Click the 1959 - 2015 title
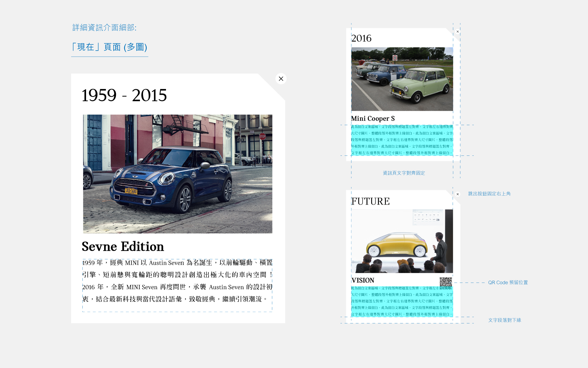Screen dimensions: 588x368 click(124, 95)
